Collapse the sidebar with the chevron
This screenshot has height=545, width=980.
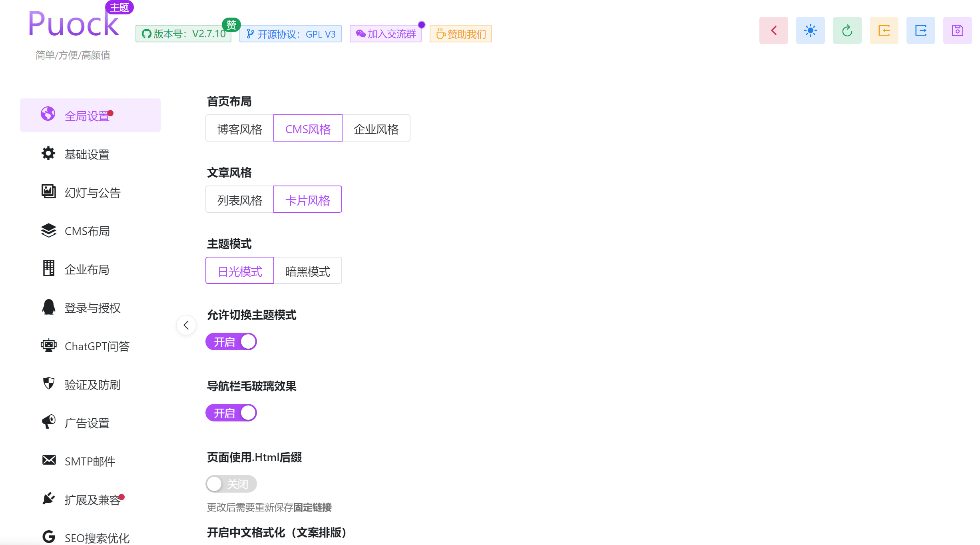(186, 325)
